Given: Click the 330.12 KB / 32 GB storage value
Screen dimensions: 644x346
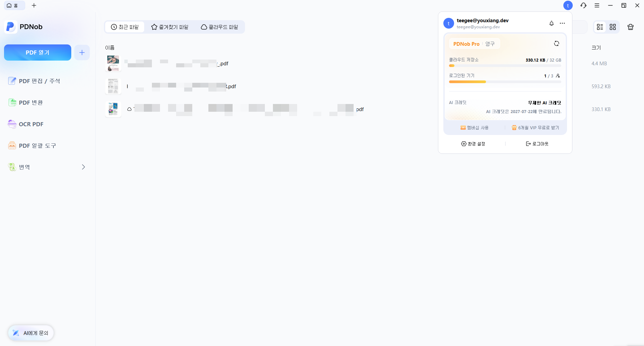Looking at the screenshot, I should 544,60.
